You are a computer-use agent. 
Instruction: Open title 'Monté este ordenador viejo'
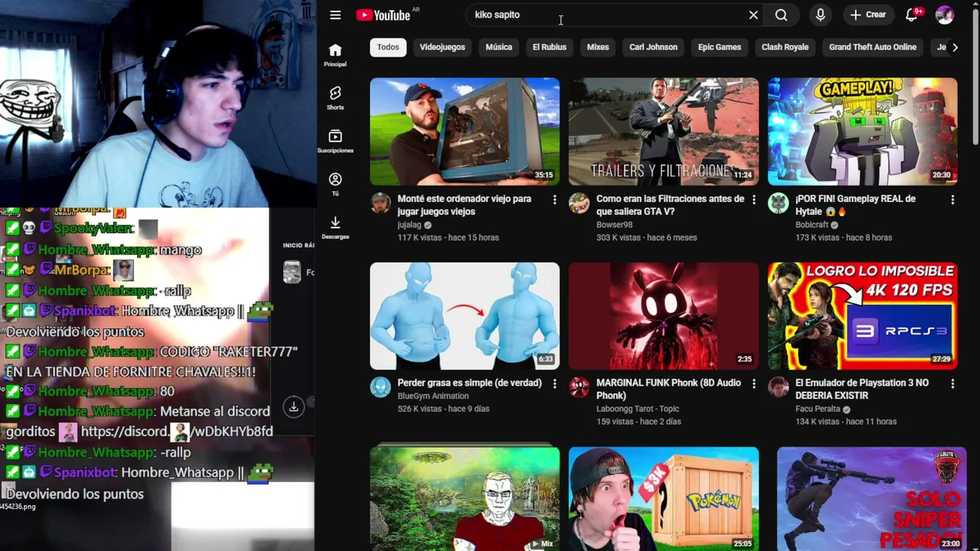tap(464, 205)
